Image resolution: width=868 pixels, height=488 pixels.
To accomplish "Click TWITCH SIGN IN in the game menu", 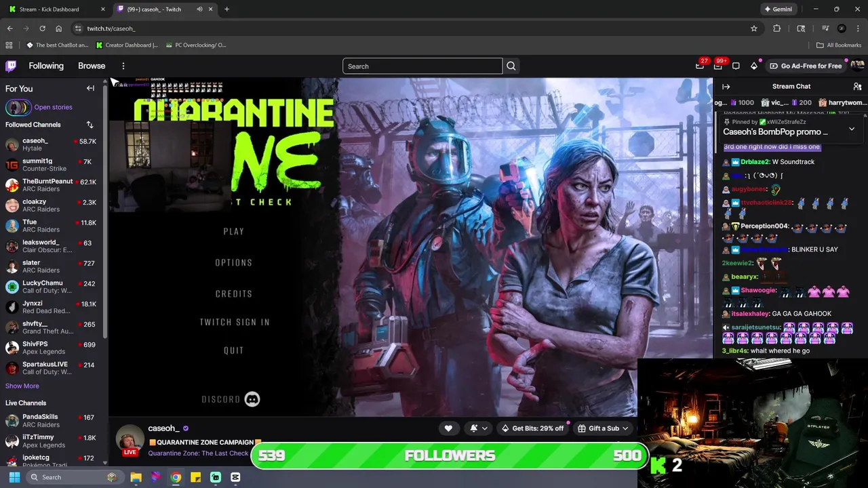I will 235,323.
